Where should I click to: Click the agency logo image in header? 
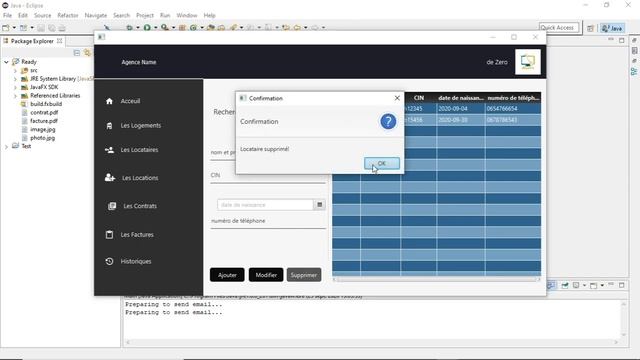(528, 62)
